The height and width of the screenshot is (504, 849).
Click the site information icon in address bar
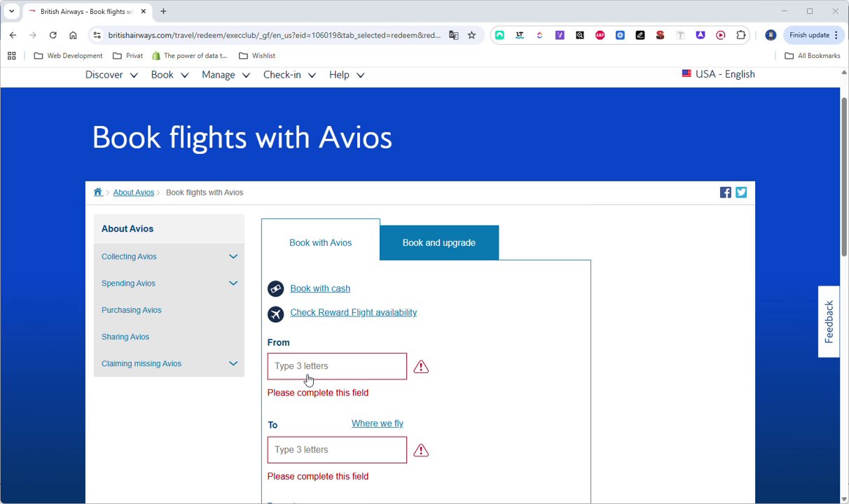[x=97, y=35]
